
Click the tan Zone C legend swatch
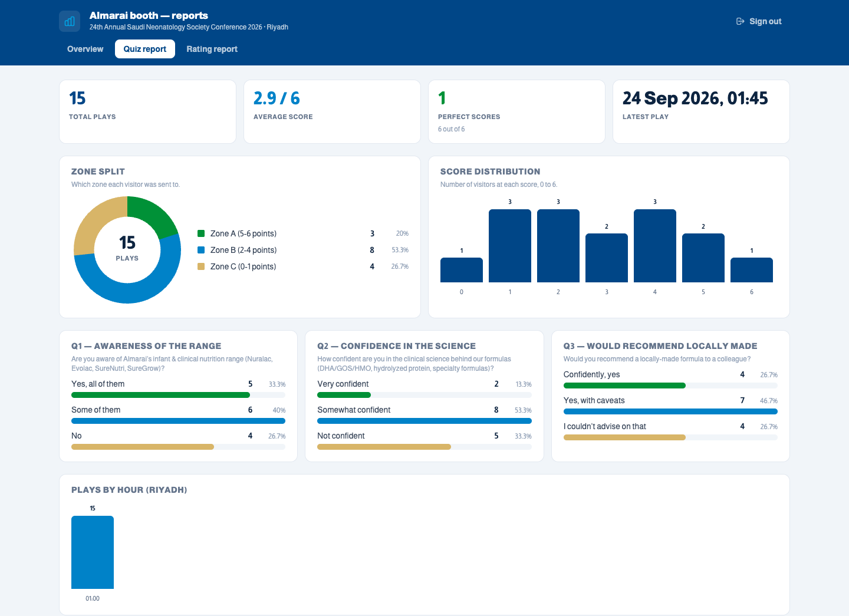coord(201,266)
